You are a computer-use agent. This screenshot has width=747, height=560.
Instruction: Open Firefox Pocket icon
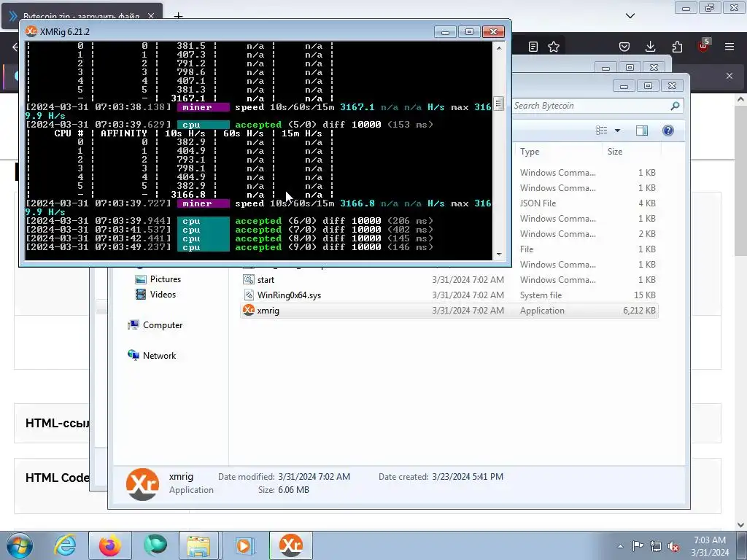624,47
